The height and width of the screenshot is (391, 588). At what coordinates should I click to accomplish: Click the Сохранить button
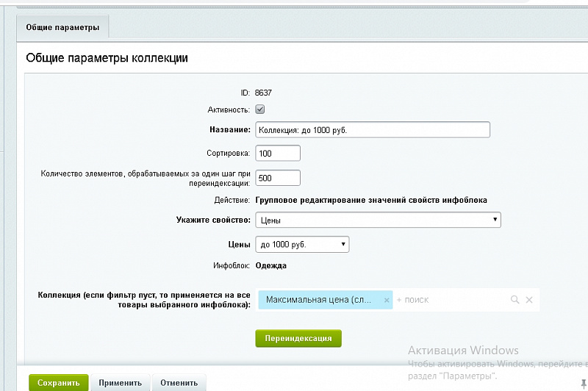pyautogui.click(x=59, y=383)
